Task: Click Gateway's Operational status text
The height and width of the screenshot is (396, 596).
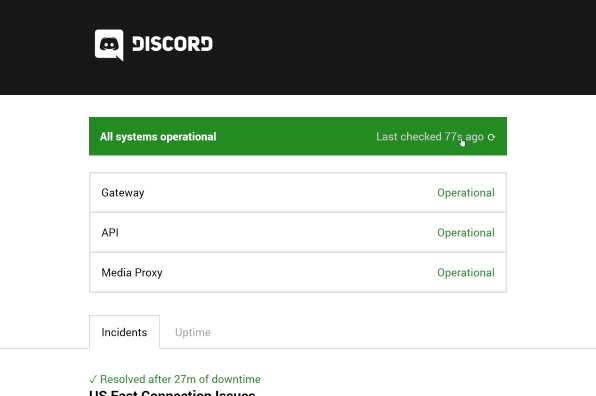Action: pos(466,193)
